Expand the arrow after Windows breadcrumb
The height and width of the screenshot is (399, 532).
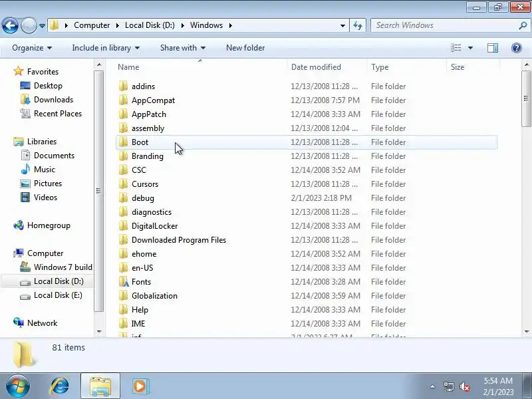coord(231,25)
